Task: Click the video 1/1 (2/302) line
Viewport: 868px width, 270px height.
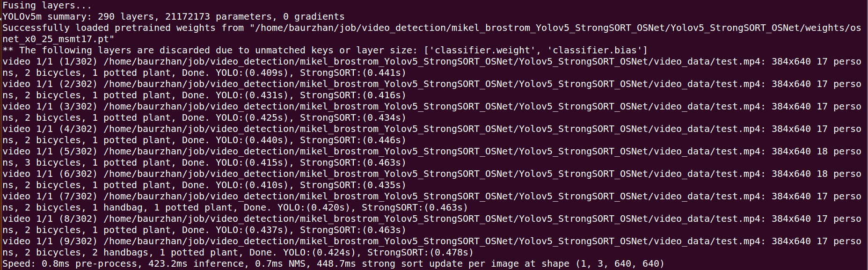Action: (432, 89)
